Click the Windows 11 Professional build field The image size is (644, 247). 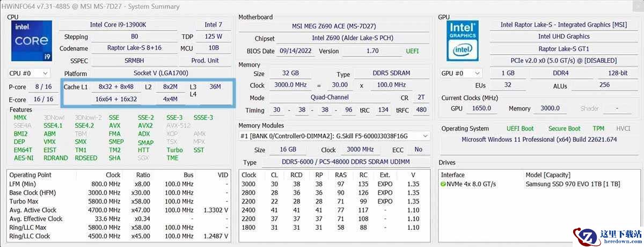point(539,140)
